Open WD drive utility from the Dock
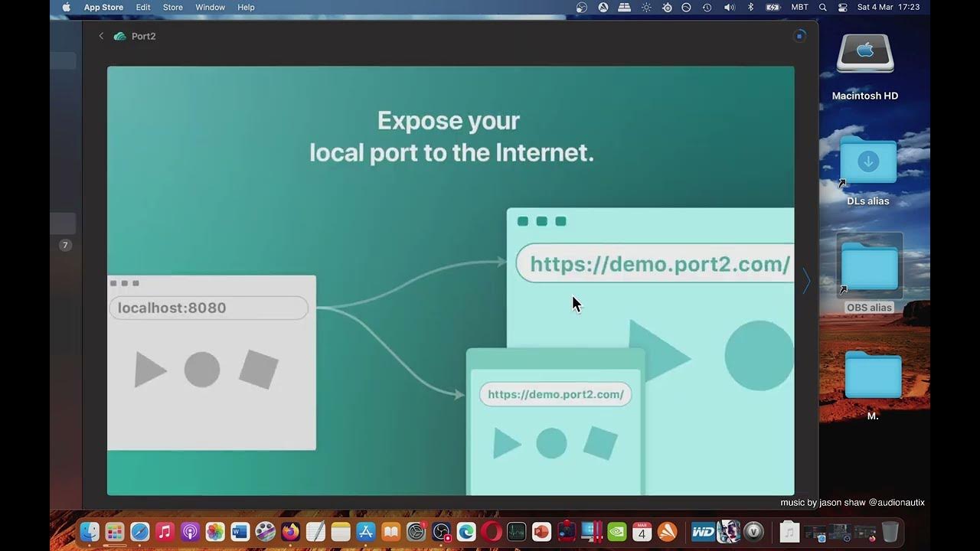The image size is (980, 551). [x=703, y=531]
